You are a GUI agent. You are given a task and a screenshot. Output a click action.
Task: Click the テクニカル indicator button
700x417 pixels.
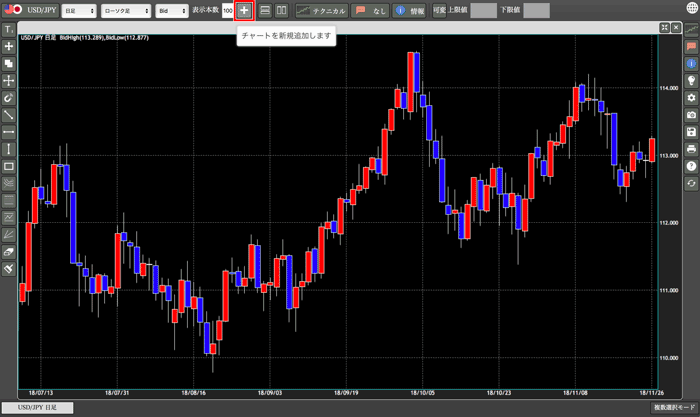(319, 10)
